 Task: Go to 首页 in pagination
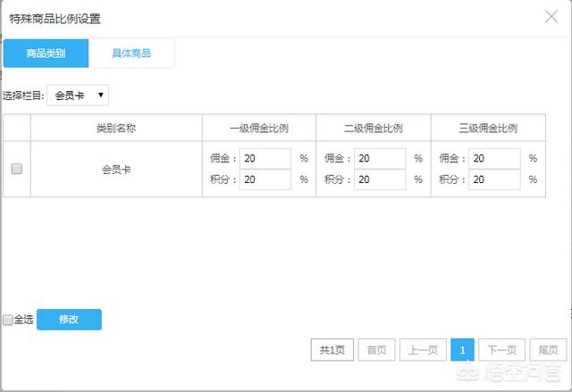[x=376, y=351]
